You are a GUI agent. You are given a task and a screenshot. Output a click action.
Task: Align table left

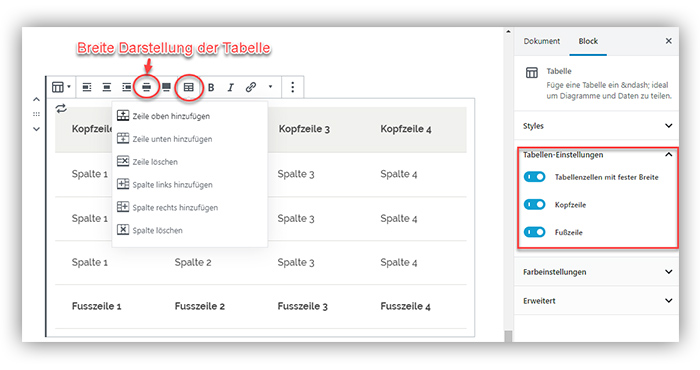point(87,87)
